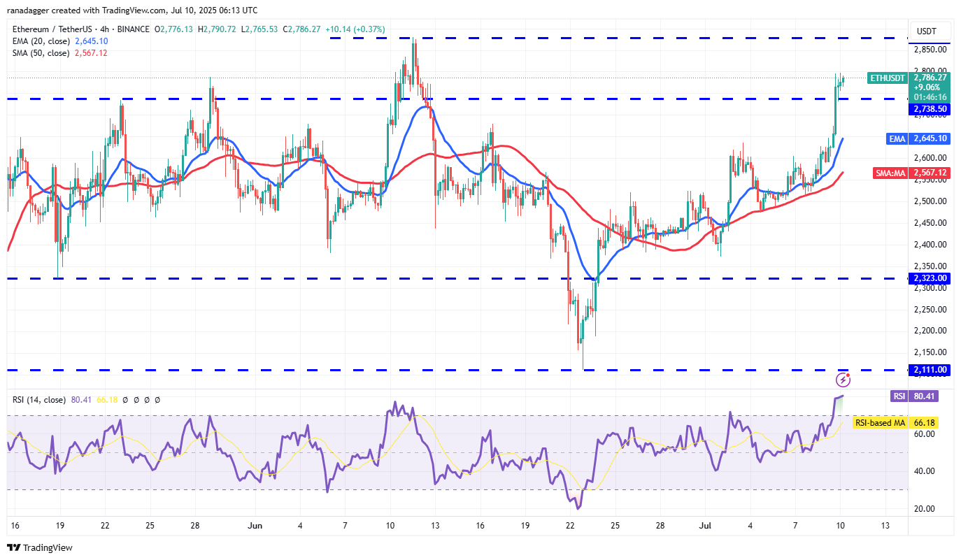This screenshot has width=961, height=560.
Task: Click the BINANCE exchange name in legend
Action: 133,29
